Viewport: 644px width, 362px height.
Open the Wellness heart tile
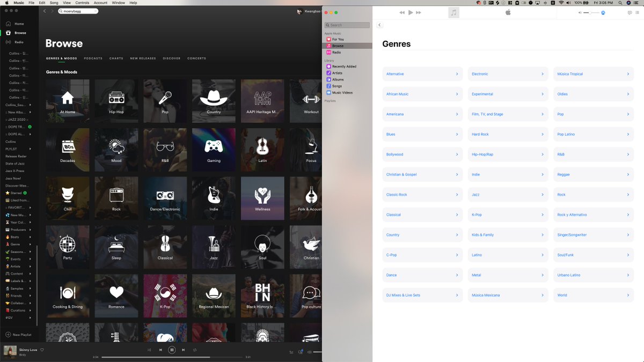[x=262, y=198]
